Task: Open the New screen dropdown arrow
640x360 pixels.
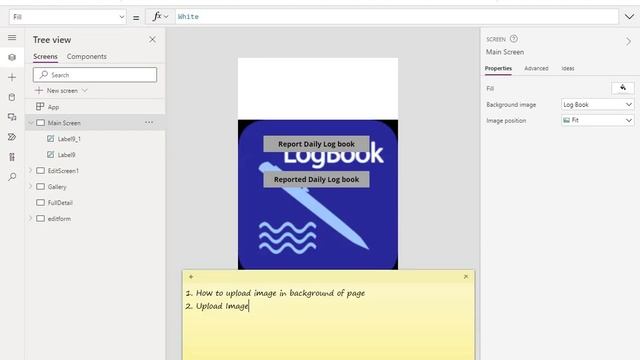Action: 84,90
